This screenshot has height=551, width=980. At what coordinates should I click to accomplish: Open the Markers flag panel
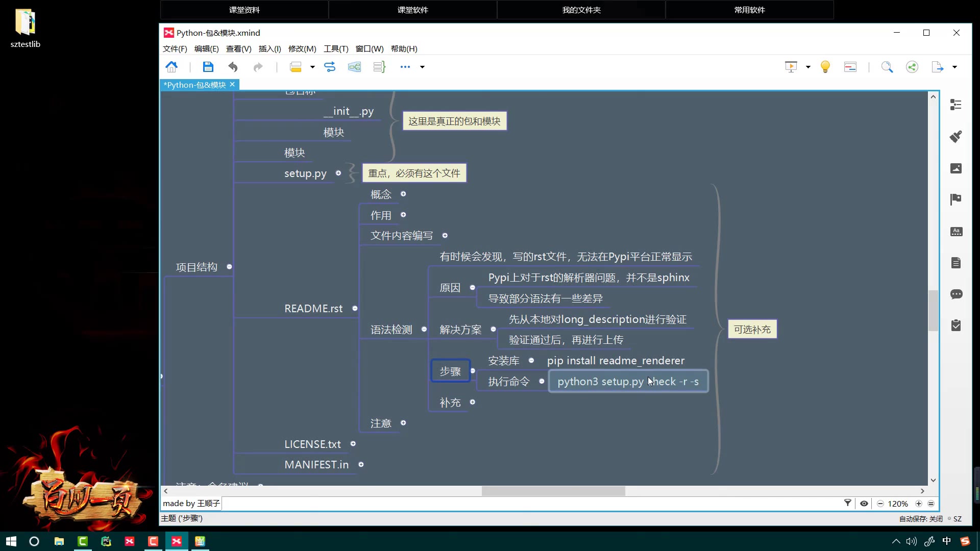pos(956,199)
